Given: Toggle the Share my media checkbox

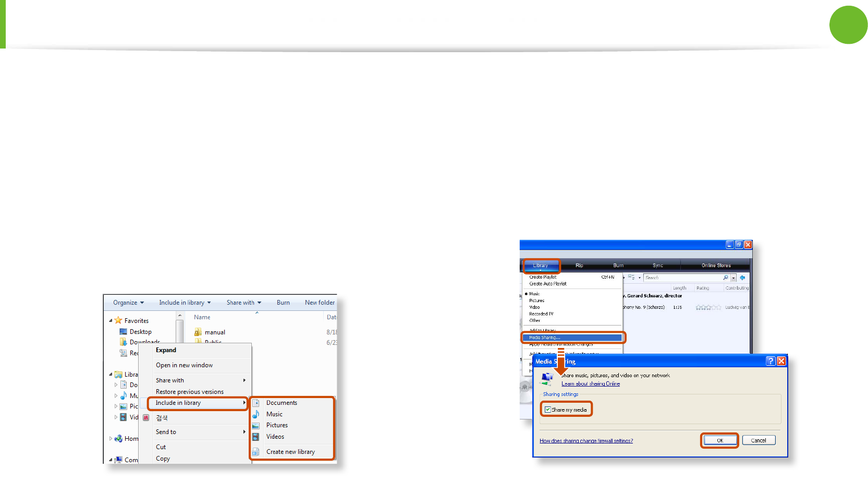Looking at the screenshot, I should coord(548,410).
